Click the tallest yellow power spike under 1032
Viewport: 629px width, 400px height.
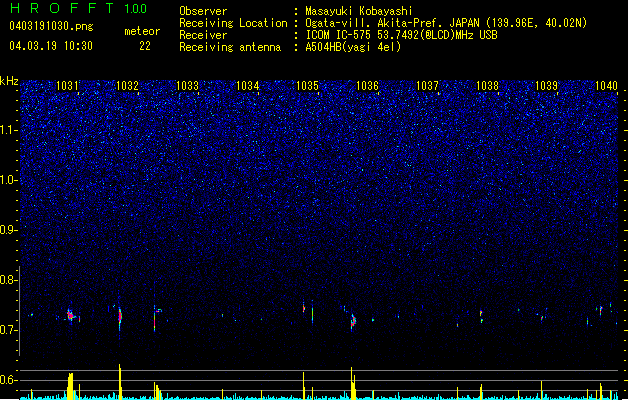(120, 381)
